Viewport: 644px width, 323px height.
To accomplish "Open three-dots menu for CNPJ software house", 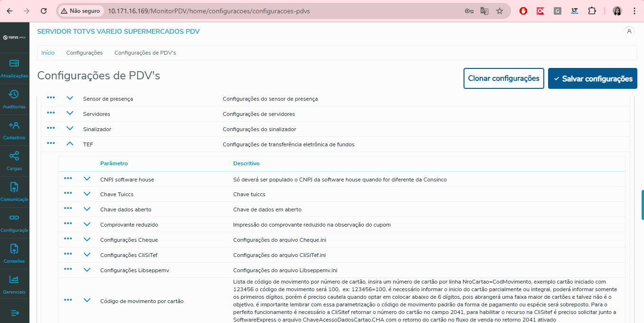I will click(x=68, y=179).
